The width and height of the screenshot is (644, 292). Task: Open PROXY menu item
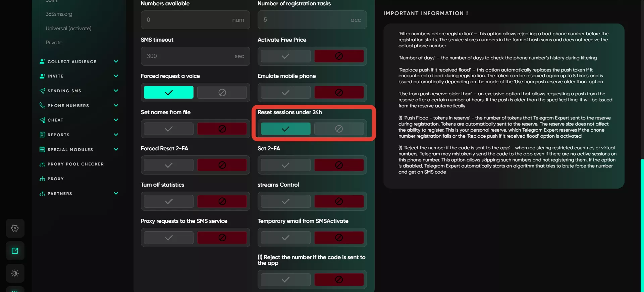(56, 179)
